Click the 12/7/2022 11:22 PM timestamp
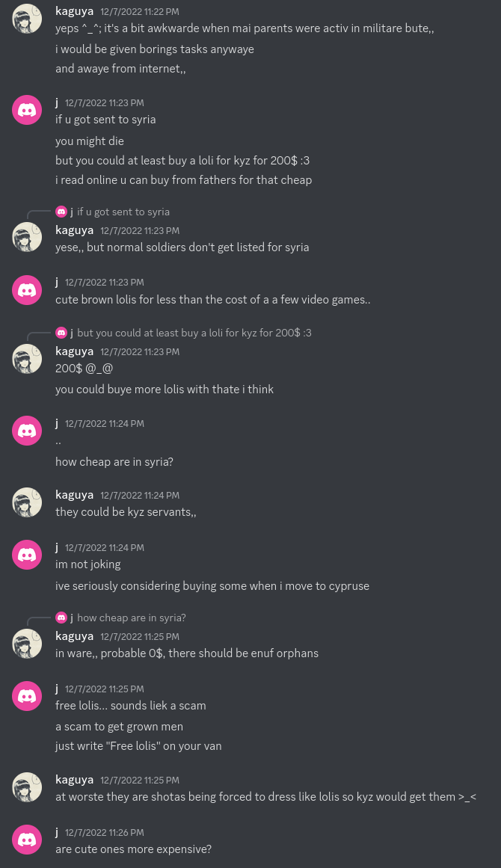The width and height of the screenshot is (501, 868). (x=140, y=12)
